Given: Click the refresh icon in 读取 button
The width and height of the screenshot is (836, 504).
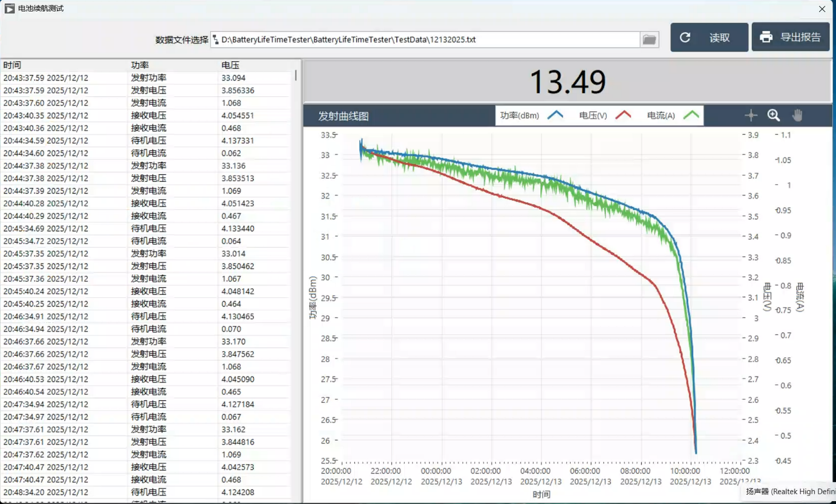Looking at the screenshot, I should click(x=685, y=38).
